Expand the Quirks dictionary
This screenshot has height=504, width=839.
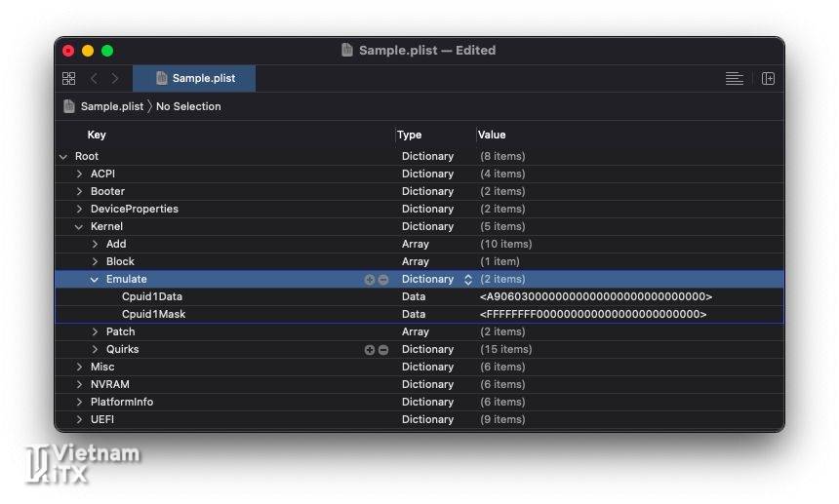[x=96, y=350]
